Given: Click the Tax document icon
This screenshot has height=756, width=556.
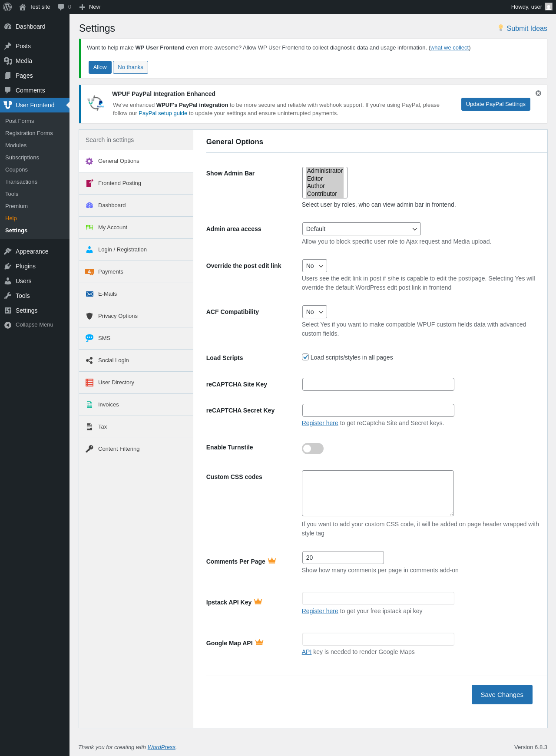Looking at the screenshot, I should tap(89, 427).
